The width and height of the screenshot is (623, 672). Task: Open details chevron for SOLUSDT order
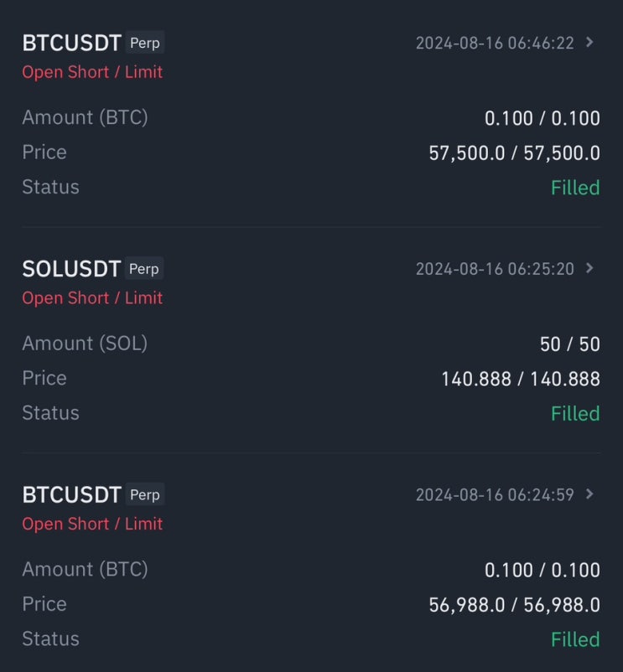[590, 268]
